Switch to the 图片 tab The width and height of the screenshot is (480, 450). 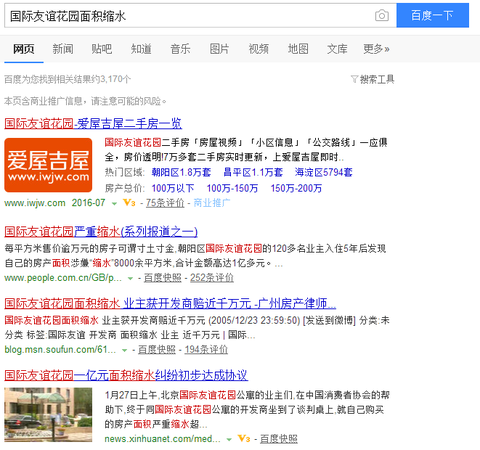[219, 49]
